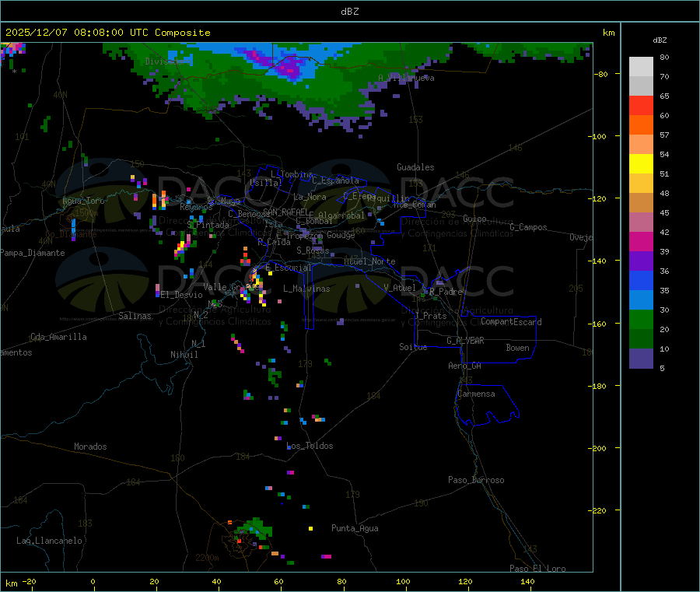Click the S_Rosas location label

pyautogui.click(x=313, y=250)
